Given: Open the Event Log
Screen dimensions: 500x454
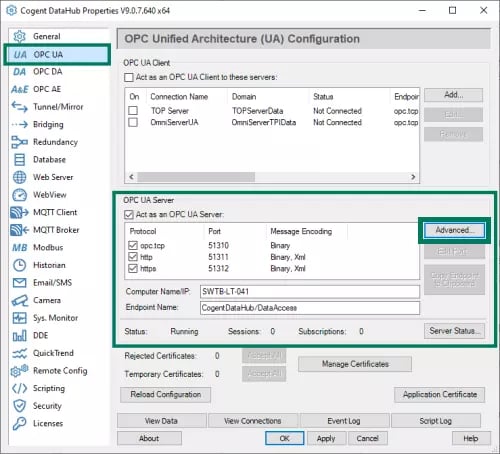Looking at the screenshot, I should [344, 421].
